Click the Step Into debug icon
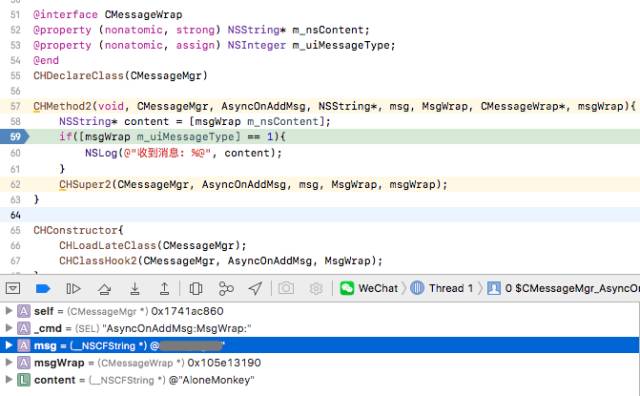Screen dimensions: 640x396 [134, 289]
